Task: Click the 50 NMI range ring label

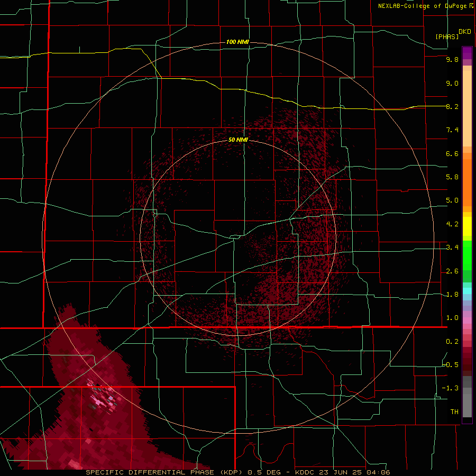Action: point(238,140)
